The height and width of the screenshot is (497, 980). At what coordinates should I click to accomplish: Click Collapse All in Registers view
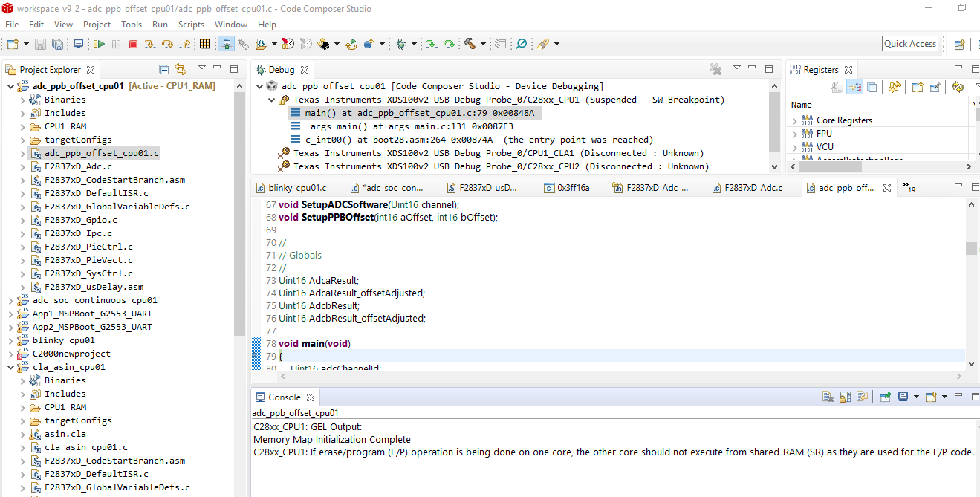coord(872,87)
